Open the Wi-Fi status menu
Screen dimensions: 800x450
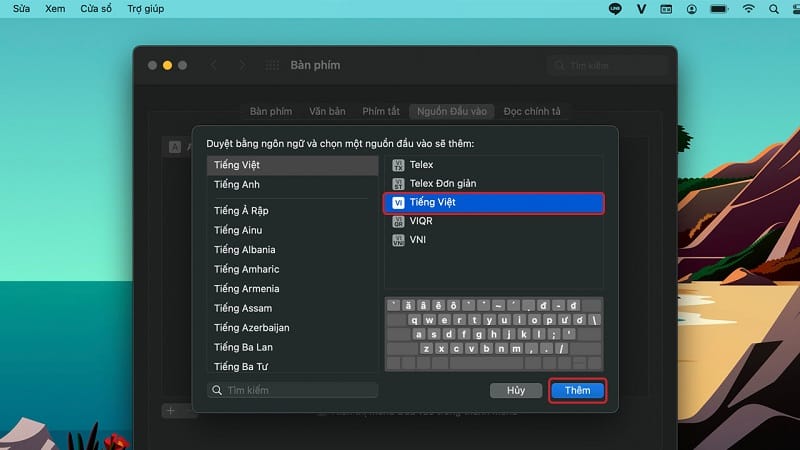click(747, 8)
